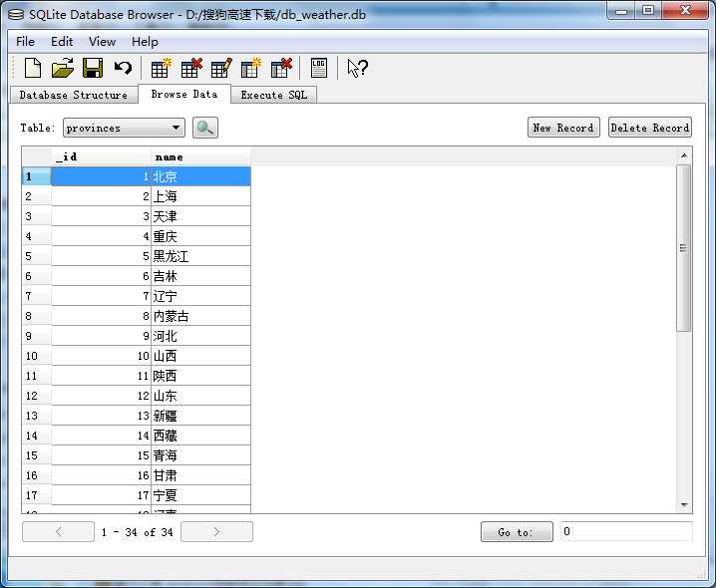Image resolution: width=716 pixels, height=588 pixels.
Task: Click the Delete Index icon
Action: [x=282, y=69]
